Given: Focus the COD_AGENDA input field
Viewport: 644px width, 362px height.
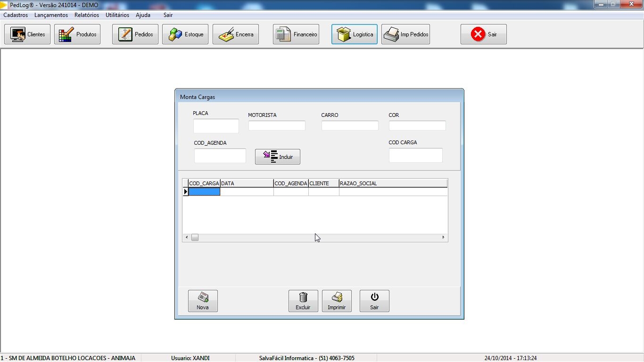Looking at the screenshot, I should point(220,156).
